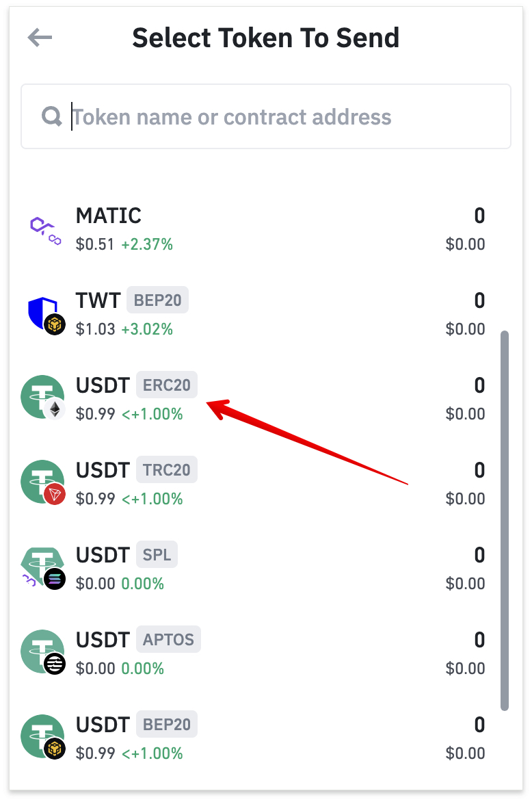The image size is (532, 802).
Task: Select the SPL network badge
Action: [x=157, y=554]
